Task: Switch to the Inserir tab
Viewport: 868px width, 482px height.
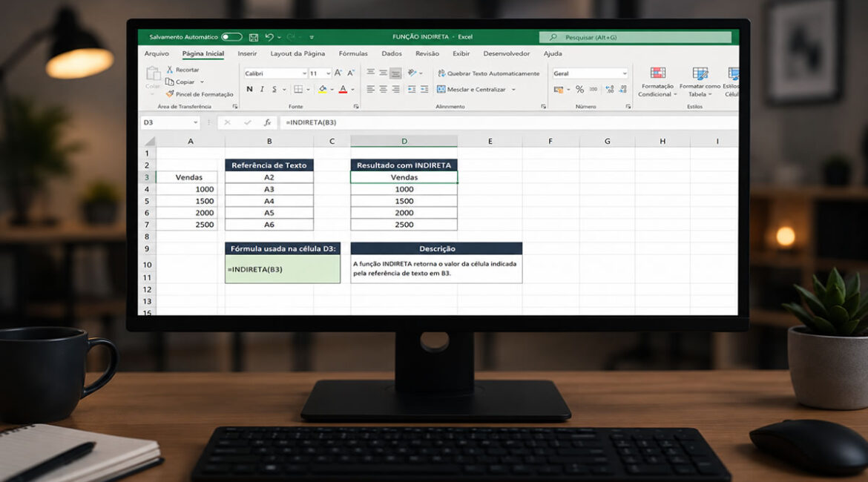Action: click(247, 53)
